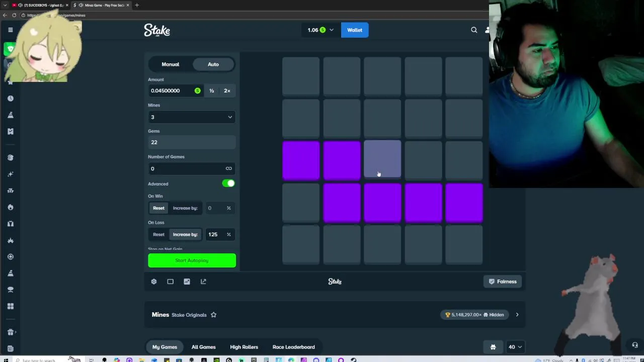Click the Gems value 22 field
This screenshot has height=362, width=644.
coord(192,142)
